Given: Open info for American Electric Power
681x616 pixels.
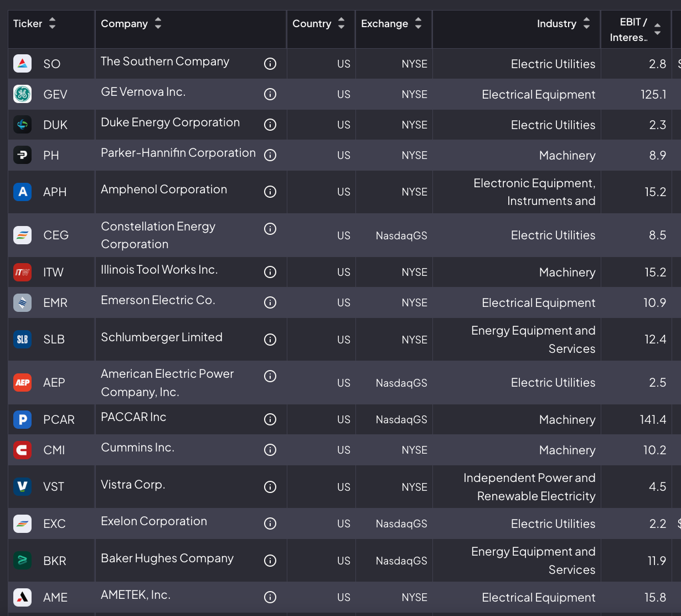Looking at the screenshot, I should [270, 376].
